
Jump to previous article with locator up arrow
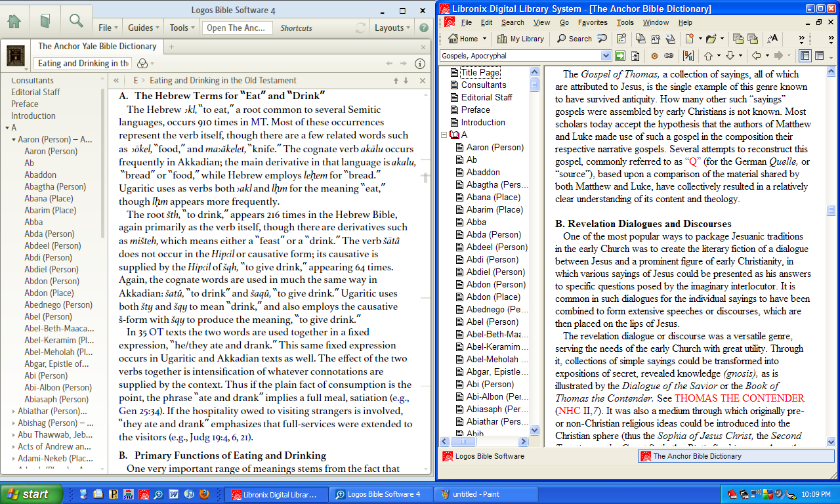pyautogui.click(x=396, y=81)
